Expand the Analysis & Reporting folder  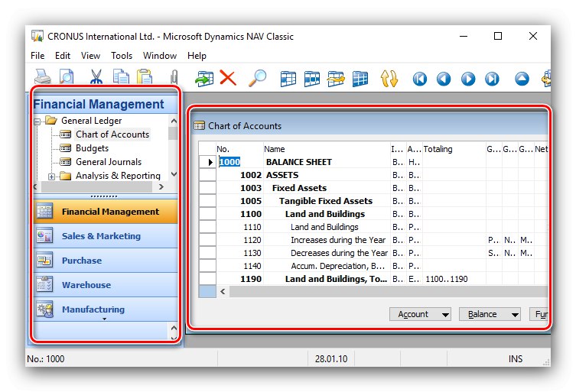pos(51,177)
